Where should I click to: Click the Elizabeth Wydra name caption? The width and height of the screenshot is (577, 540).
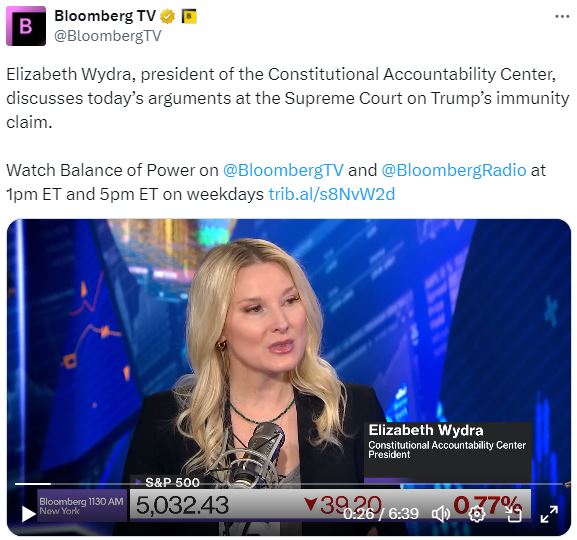pos(426,430)
